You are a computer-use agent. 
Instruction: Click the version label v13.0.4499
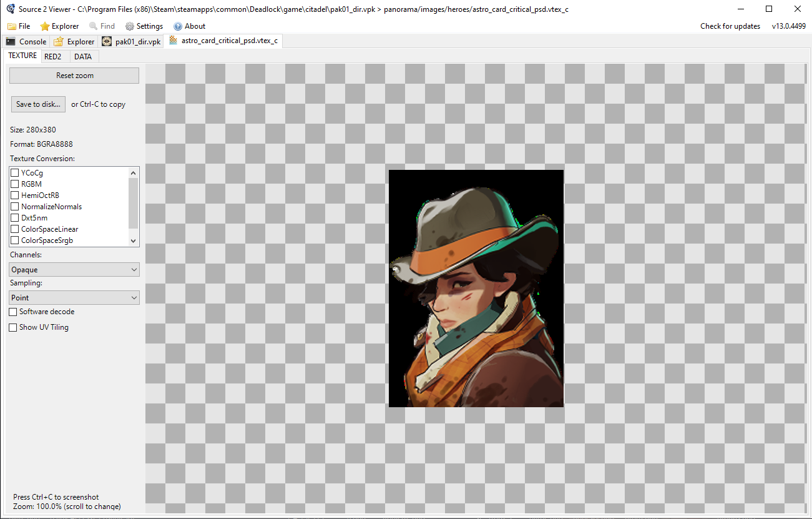[x=790, y=26]
